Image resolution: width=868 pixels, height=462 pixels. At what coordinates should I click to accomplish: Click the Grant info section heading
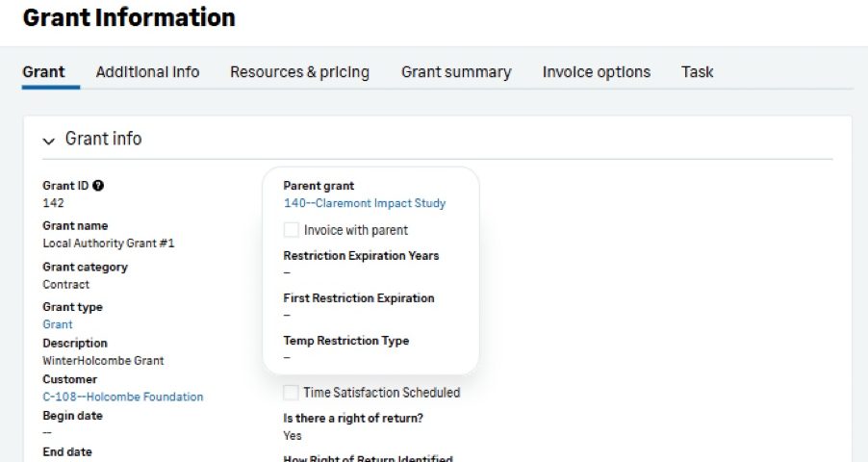click(x=104, y=139)
